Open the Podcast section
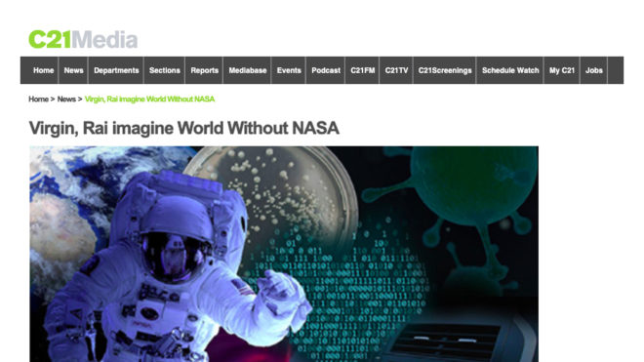644x362 pixels. tap(326, 70)
